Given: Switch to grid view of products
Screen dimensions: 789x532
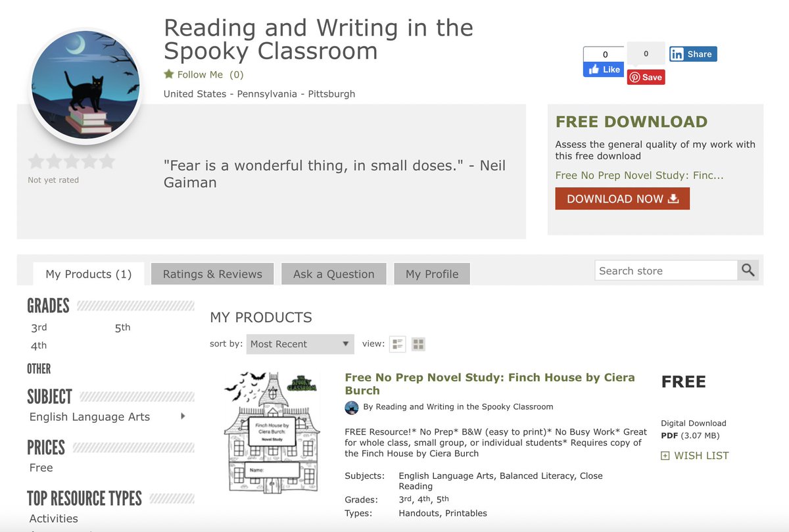Looking at the screenshot, I should point(418,343).
